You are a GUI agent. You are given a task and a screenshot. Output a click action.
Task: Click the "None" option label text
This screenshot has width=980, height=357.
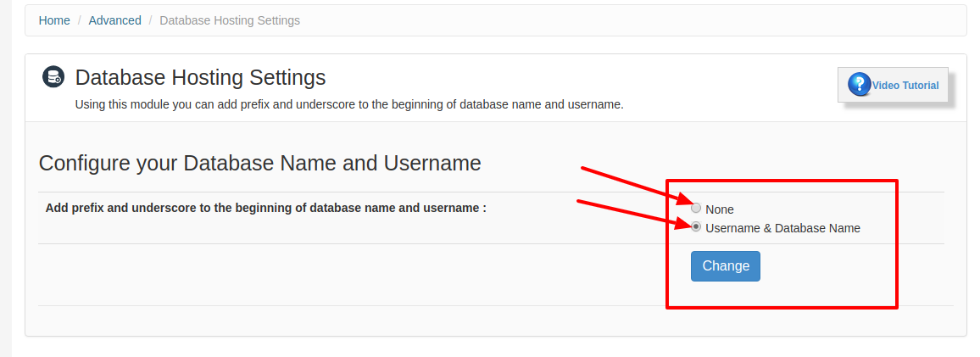pyautogui.click(x=720, y=209)
